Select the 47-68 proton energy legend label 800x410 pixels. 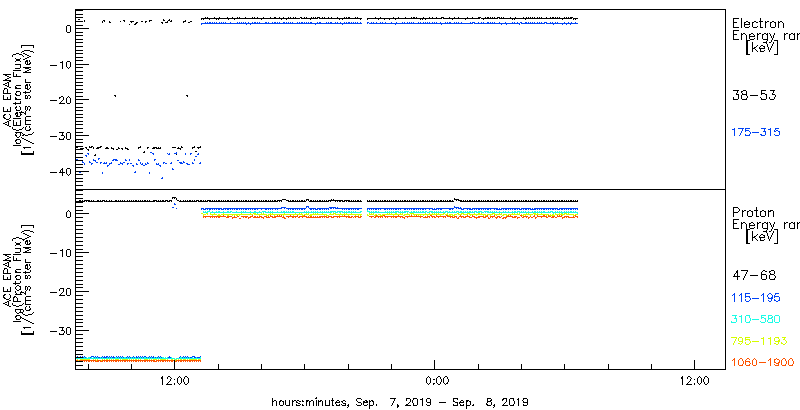click(754, 276)
